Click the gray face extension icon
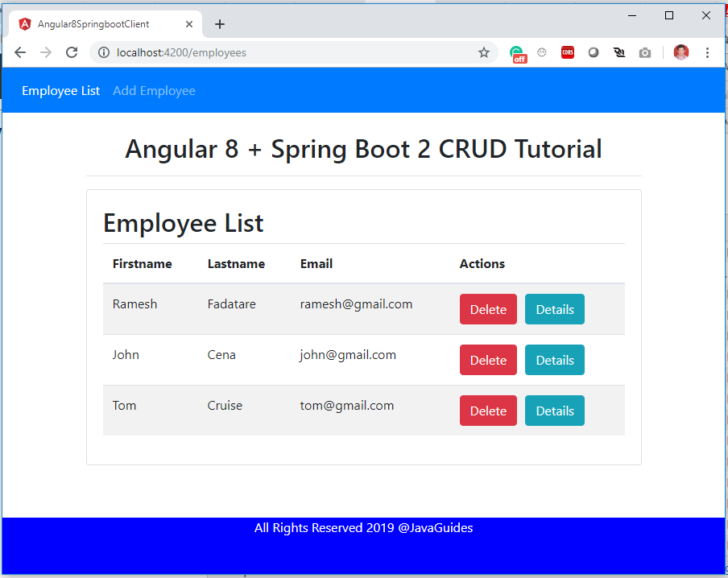 [542, 52]
